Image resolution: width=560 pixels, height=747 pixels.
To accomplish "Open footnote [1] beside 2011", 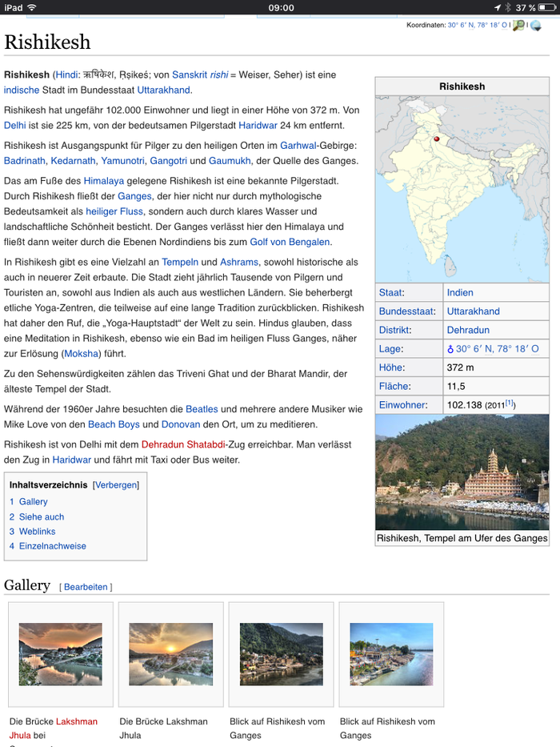I will click(509, 403).
